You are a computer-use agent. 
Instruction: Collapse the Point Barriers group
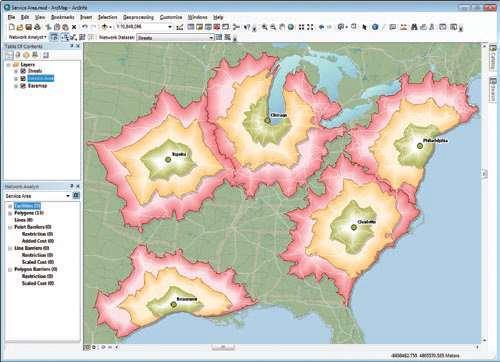10,227
